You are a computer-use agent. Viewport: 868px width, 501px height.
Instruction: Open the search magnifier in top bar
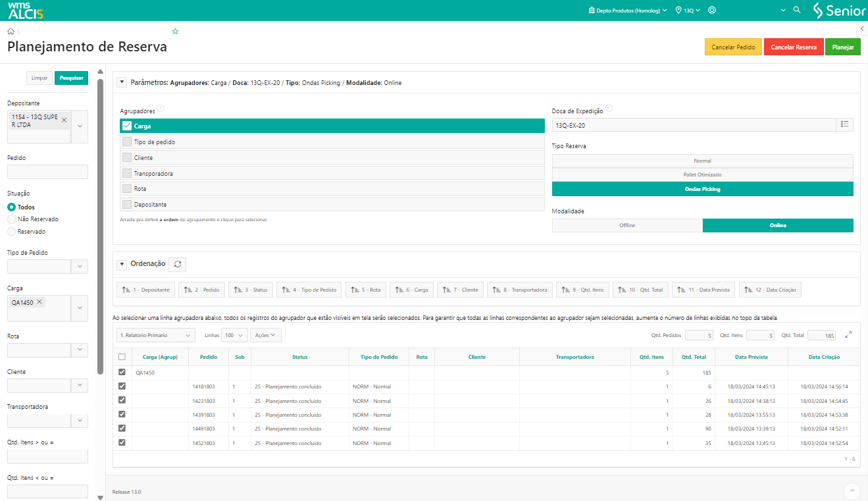797,11
